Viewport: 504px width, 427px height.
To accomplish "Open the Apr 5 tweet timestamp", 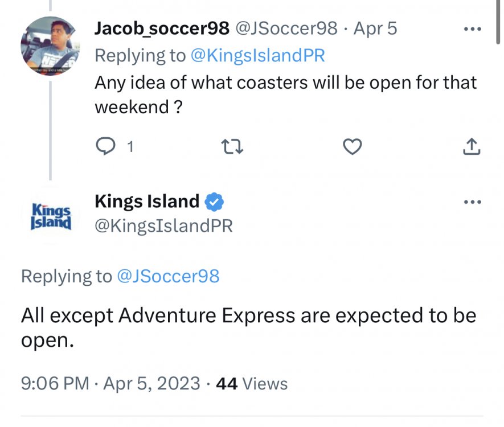I will [x=375, y=28].
